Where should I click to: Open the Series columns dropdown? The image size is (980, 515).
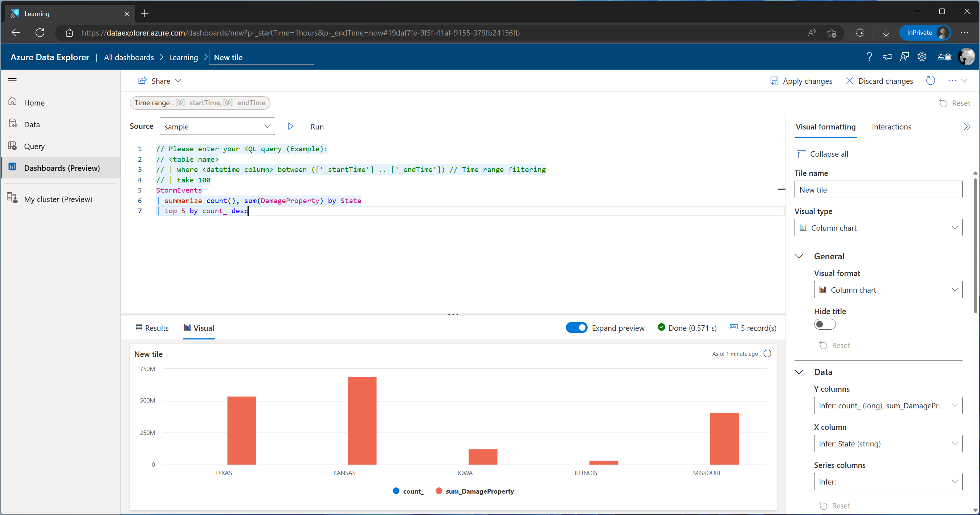887,482
